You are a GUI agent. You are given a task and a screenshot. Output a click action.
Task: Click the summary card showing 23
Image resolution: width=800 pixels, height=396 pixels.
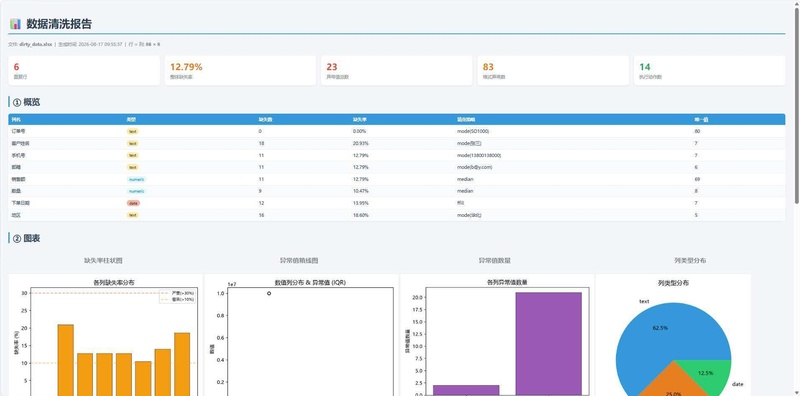click(397, 70)
